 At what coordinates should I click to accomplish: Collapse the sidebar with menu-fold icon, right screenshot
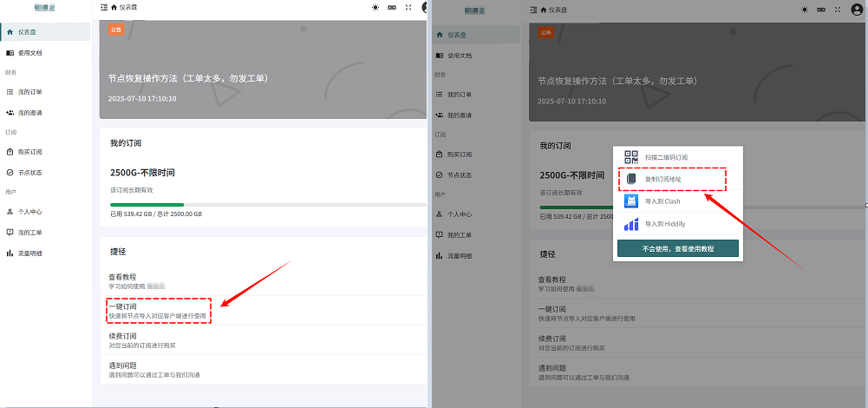[533, 10]
